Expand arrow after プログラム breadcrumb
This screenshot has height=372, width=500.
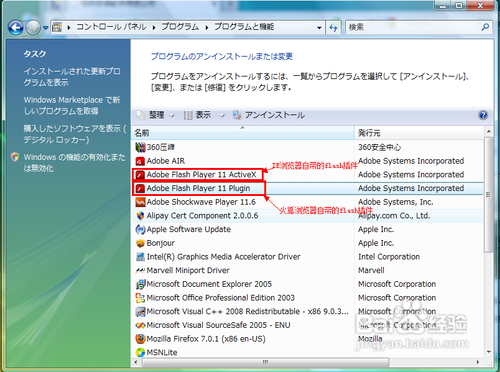click(207, 27)
